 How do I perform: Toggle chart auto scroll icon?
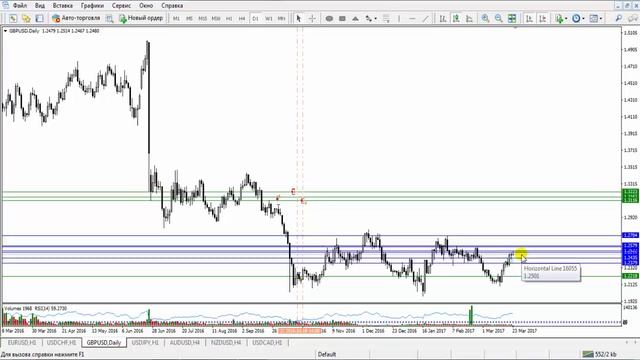(529, 18)
